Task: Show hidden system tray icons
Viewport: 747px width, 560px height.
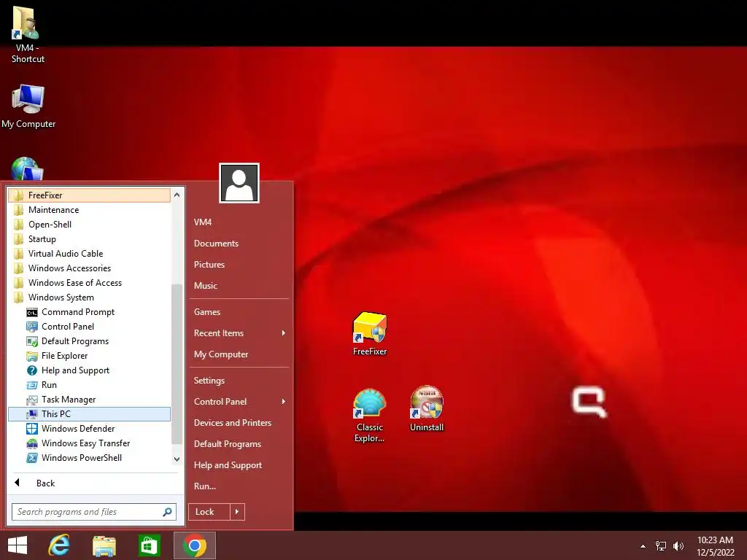Action: pos(643,546)
